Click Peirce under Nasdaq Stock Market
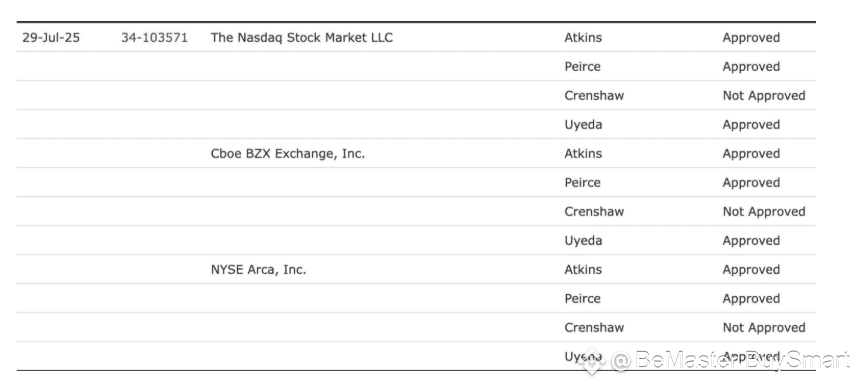 [x=583, y=67]
